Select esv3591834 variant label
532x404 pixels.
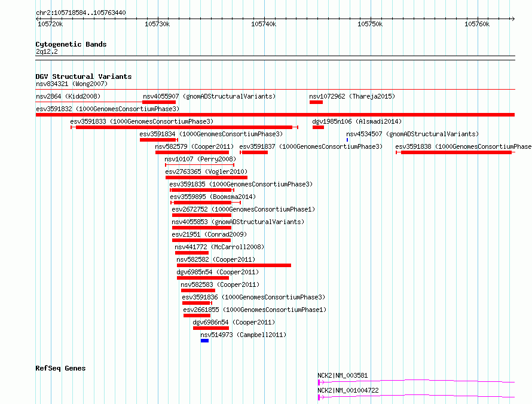211,134
